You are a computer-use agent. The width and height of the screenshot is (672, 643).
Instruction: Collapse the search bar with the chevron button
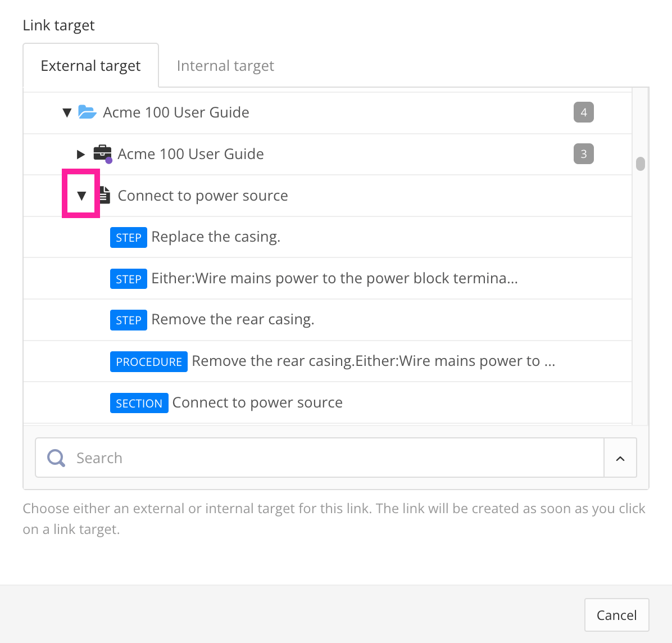pyautogui.click(x=620, y=458)
